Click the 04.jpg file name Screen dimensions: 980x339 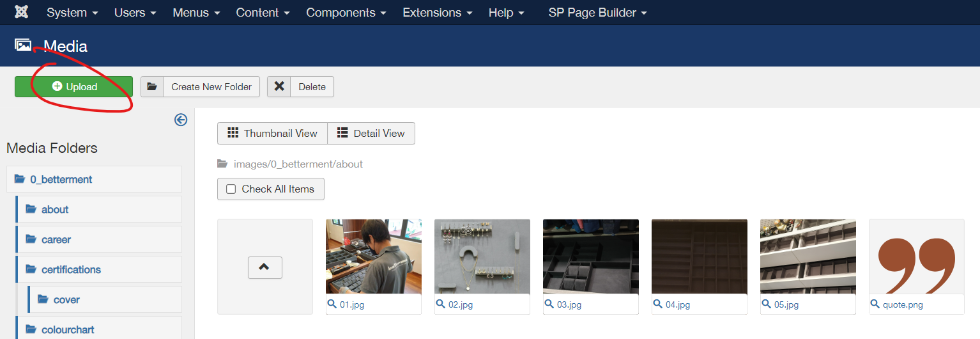pos(678,305)
